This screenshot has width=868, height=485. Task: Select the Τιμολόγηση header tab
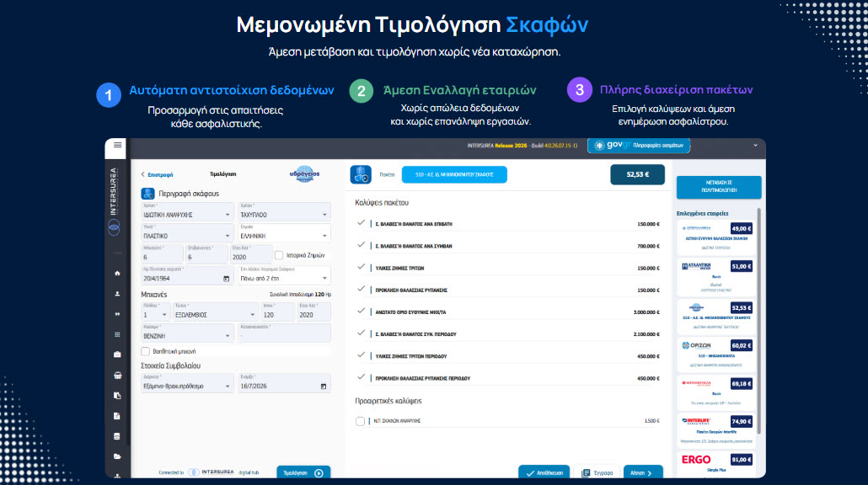[x=223, y=174]
